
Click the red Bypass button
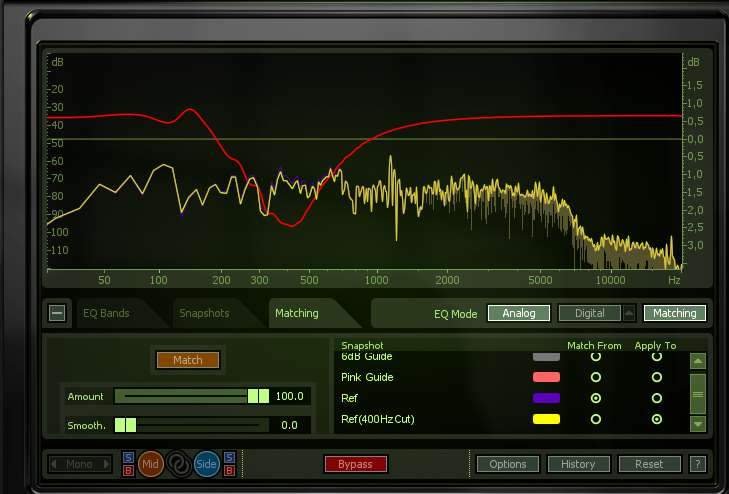click(356, 464)
